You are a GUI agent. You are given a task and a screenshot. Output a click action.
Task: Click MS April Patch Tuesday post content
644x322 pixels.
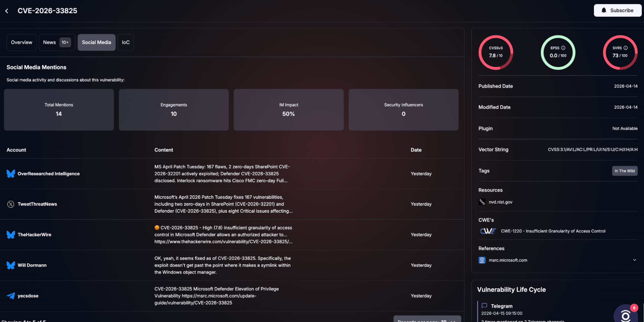pyautogui.click(x=222, y=174)
